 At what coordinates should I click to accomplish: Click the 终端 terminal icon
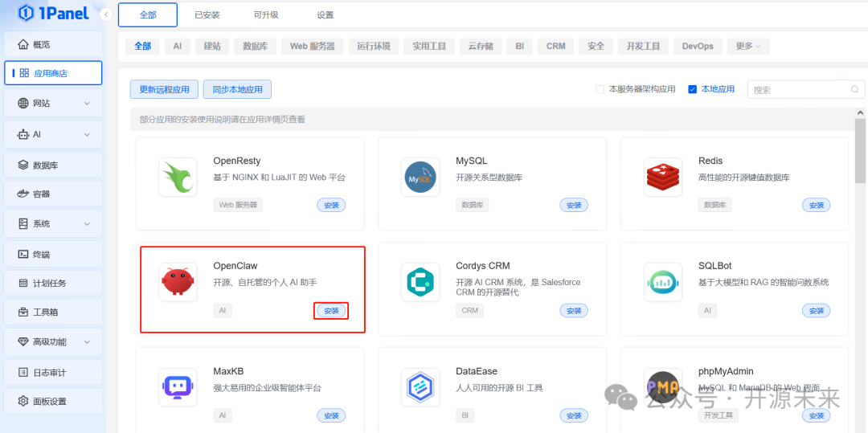(x=23, y=255)
